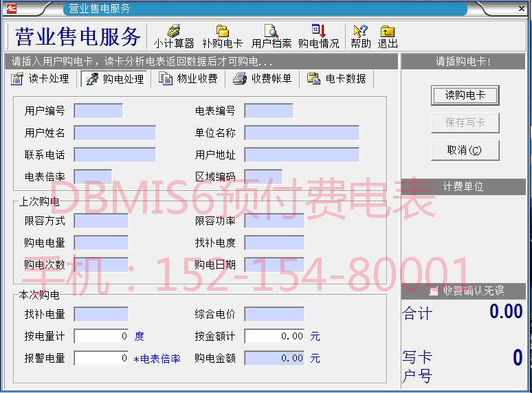The image size is (532, 393).
Task: Click the app icon in title bar
Action: point(10,8)
